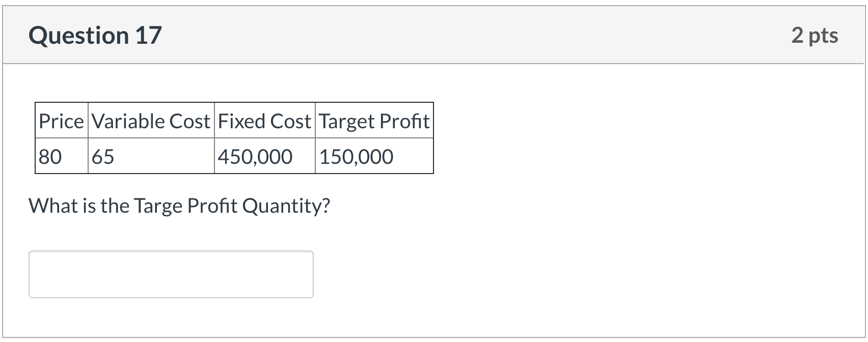Focus the empty answer box below the question

point(171,274)
